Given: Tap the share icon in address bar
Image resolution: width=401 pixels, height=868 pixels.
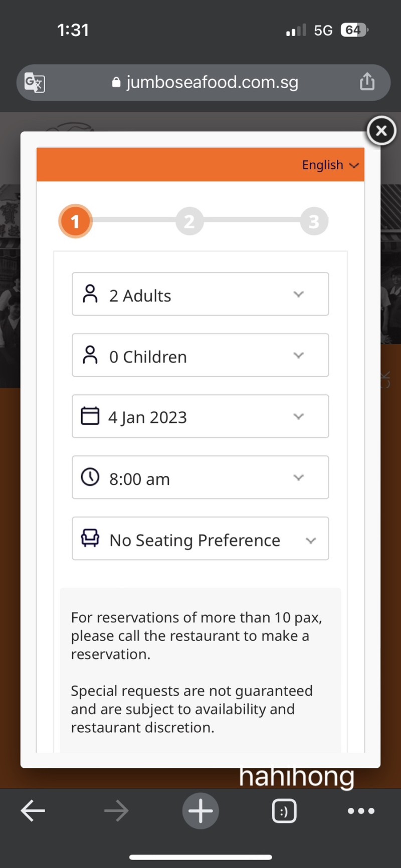Looking at the screenshot, I should (x=367, y=81).
